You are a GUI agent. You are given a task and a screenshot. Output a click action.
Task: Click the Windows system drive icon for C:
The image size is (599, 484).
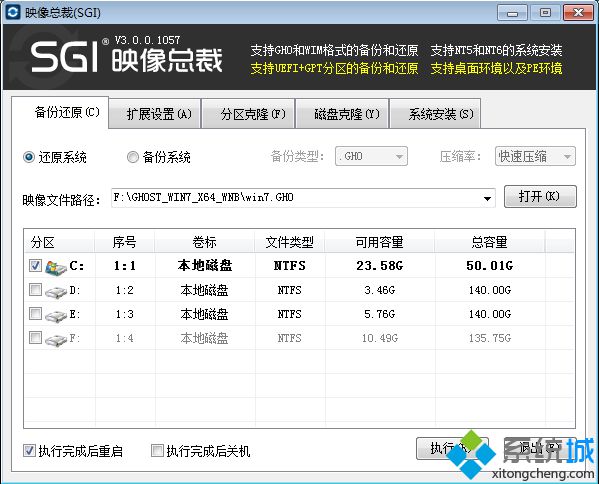coord(56,267)
